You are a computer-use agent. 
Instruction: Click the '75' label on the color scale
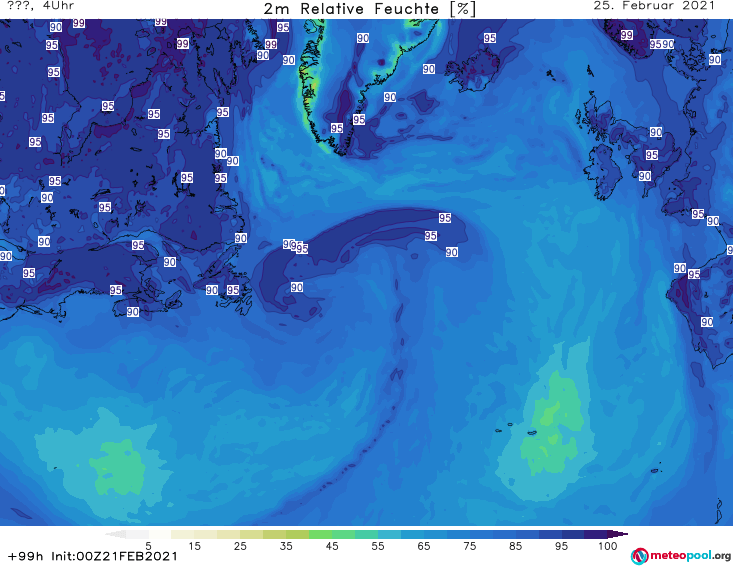click(469, 545)
